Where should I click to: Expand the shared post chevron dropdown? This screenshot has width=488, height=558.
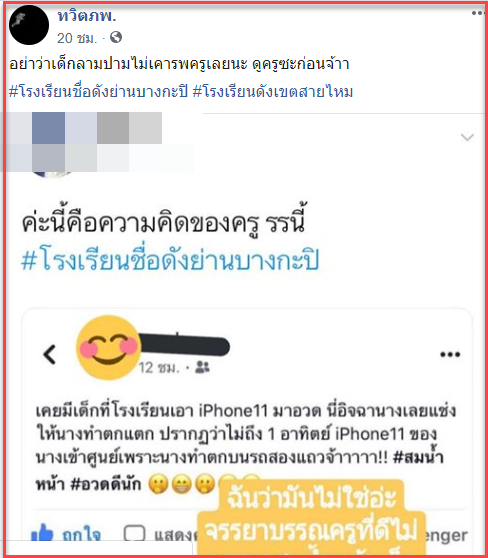[467, 137]
